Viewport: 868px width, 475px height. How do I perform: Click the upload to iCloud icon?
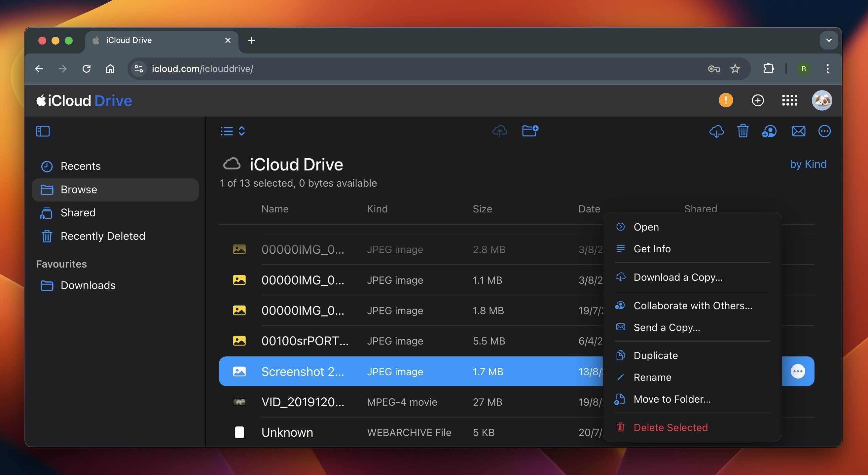500,131
